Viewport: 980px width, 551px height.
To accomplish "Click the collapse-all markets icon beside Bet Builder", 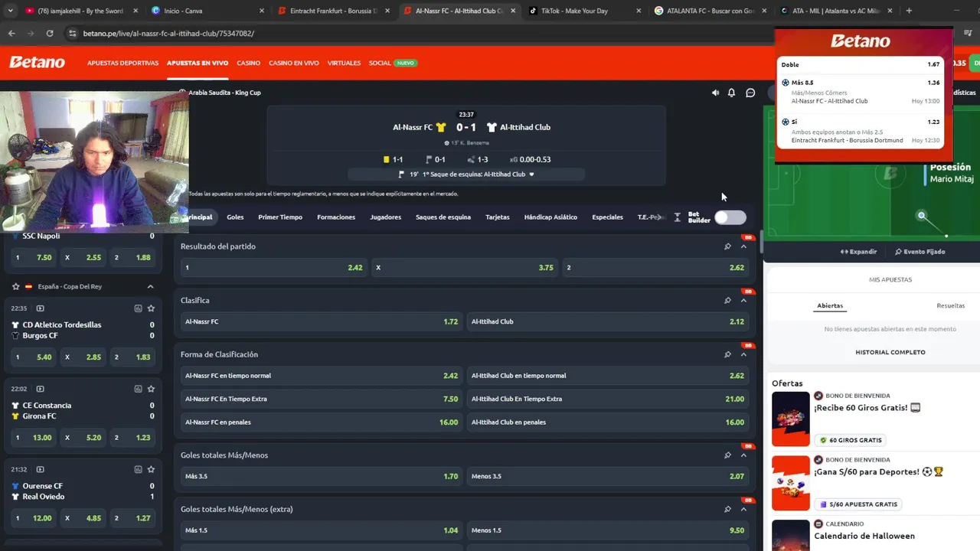I will pos(677,218).
